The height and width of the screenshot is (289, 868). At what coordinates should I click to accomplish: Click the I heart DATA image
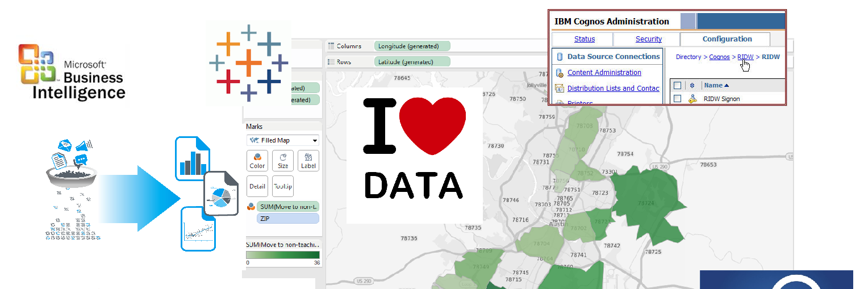point(415,156)
